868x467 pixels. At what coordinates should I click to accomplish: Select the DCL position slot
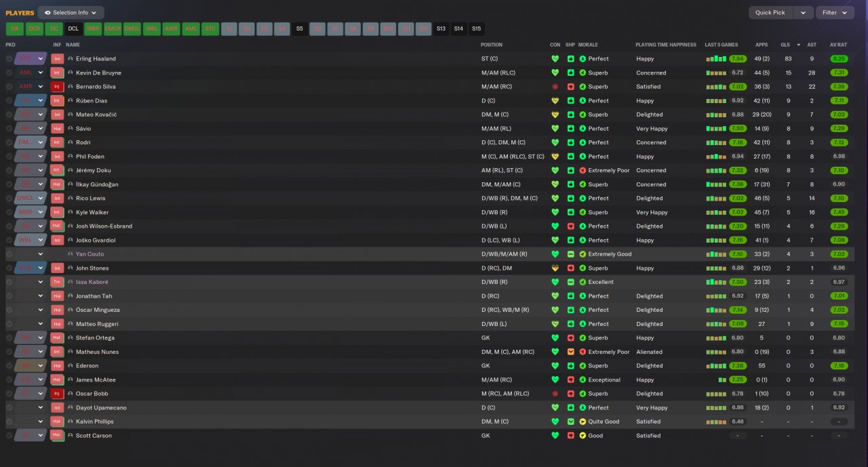[73, 28]
